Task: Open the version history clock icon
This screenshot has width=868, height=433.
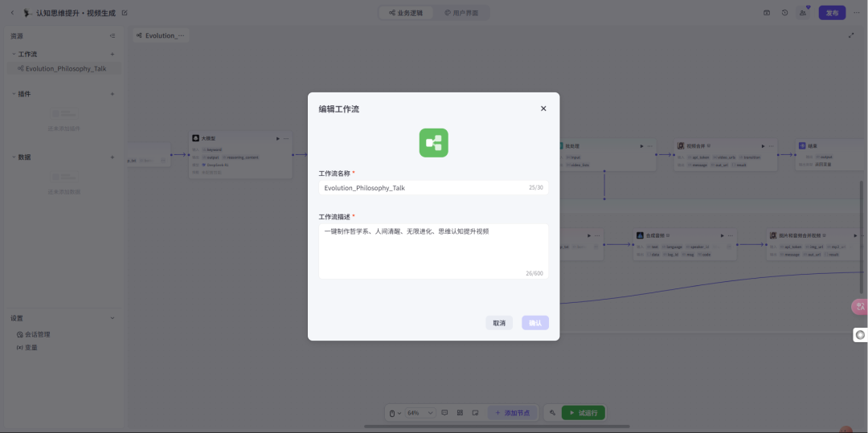Action: pos(784,13)
